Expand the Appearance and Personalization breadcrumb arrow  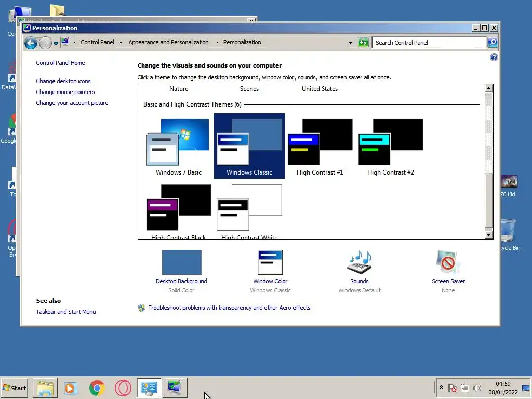217,43
